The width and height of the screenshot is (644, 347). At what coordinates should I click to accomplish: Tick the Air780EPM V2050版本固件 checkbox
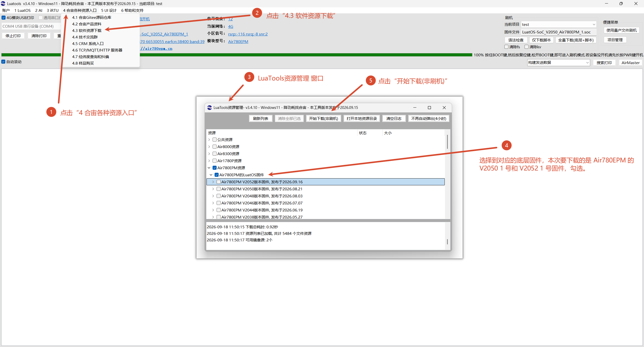point(219,189)
